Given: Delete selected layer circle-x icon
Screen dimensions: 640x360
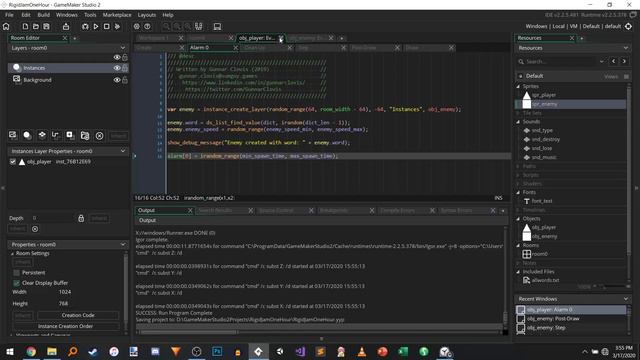Looking at the screenshot, I should point(99,136).
